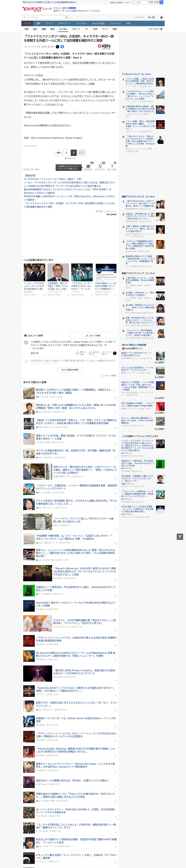React with 新しい視点 exclamation icon
The width and height of the screenshot is (186, 868).
[112, 166]
